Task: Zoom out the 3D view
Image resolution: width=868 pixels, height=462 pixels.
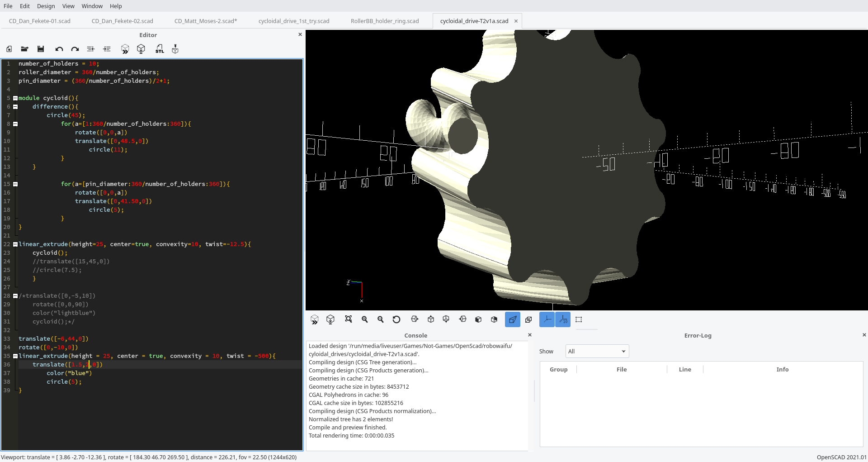Action: [x=381, y=319]
